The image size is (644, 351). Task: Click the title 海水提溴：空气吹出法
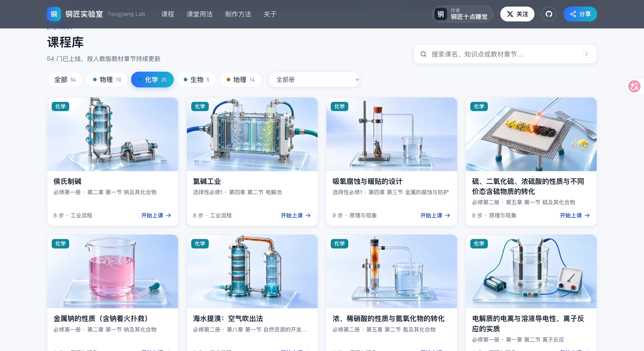[228, 319]
